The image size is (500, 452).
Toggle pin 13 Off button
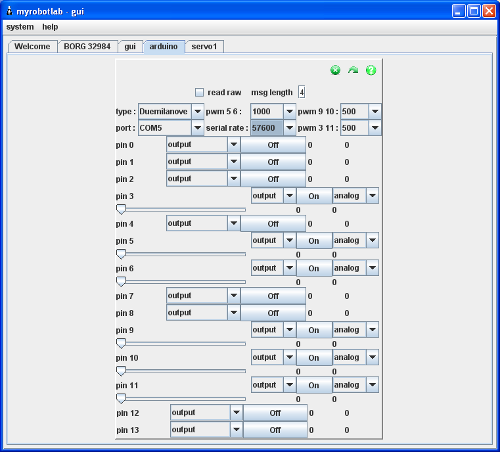275,430
